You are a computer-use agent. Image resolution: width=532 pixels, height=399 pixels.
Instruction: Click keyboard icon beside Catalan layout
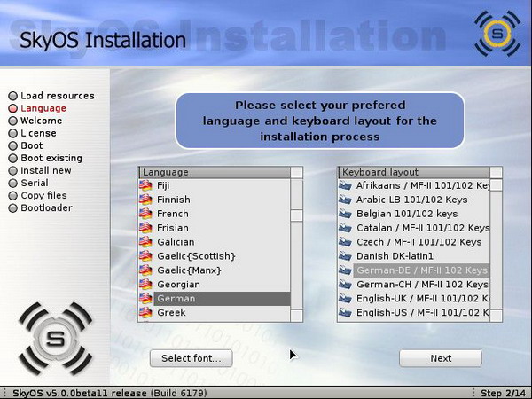(345, 228)
